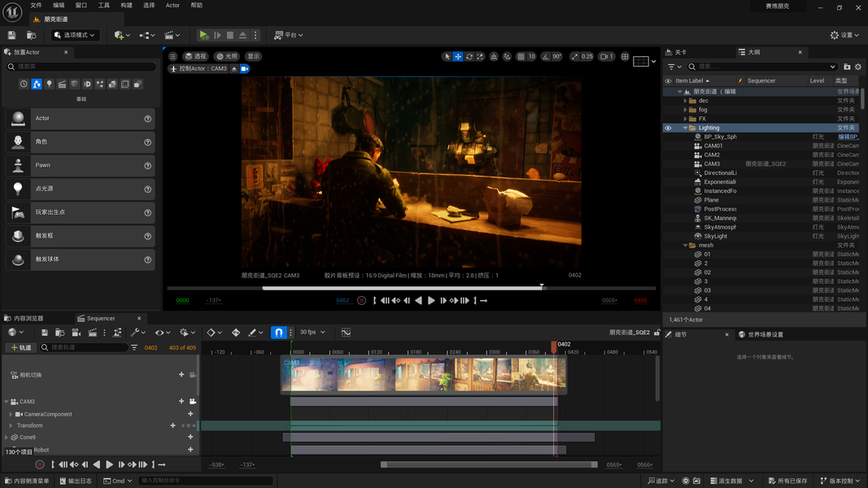Screen dimensions: 868x488
Task: Expand the fog folder in outliner
Action: point(685,110)
